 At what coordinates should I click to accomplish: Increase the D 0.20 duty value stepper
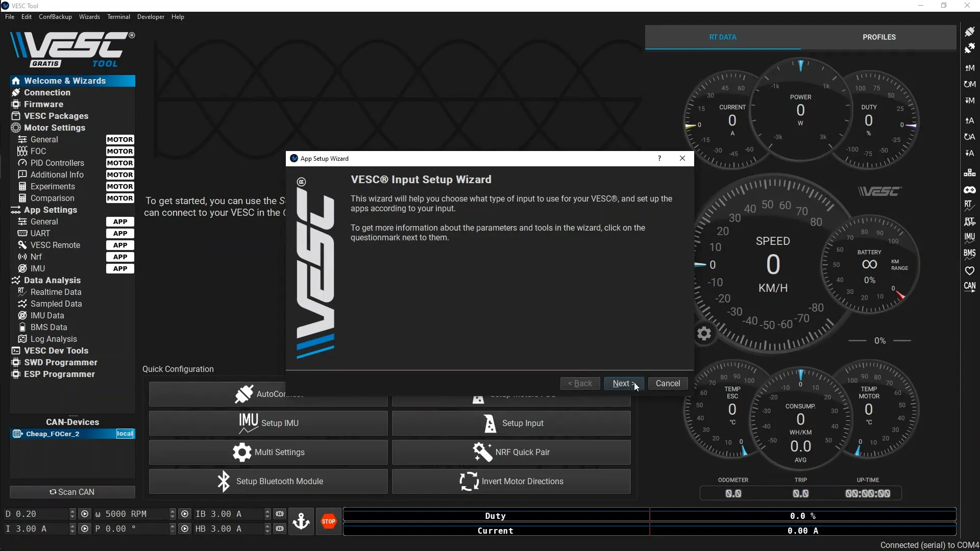click(x=72, y=511)
